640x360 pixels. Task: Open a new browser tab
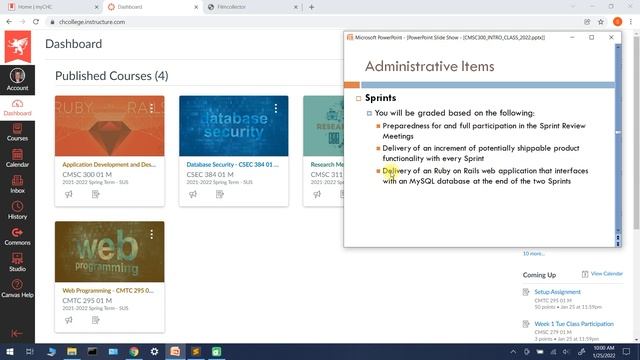pyautogui.click(x=311, y=7)
